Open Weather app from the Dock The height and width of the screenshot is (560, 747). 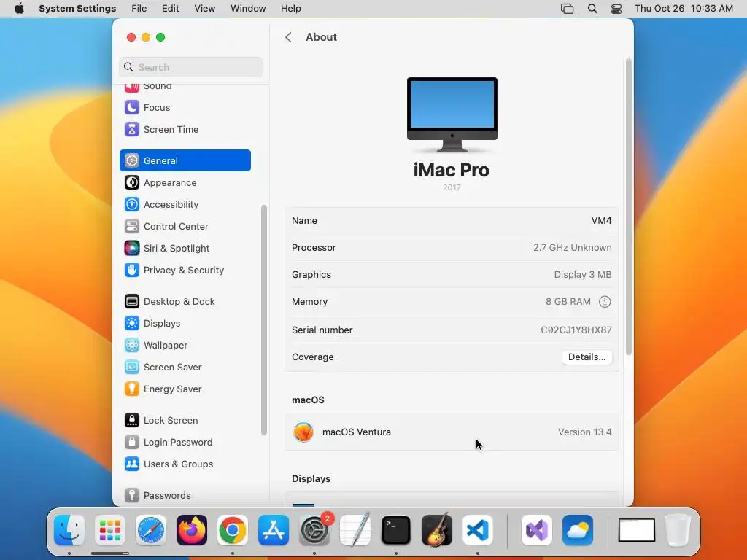[578, 531]
